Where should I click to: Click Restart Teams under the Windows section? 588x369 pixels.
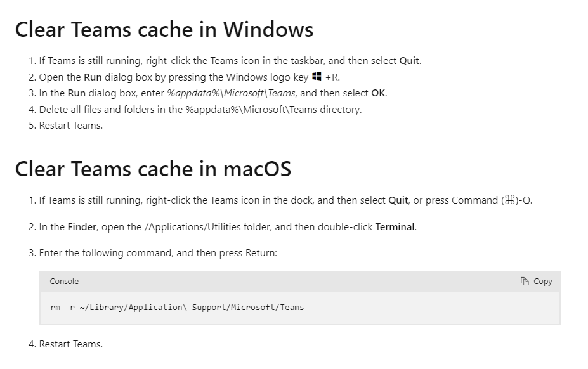(71, 126)
